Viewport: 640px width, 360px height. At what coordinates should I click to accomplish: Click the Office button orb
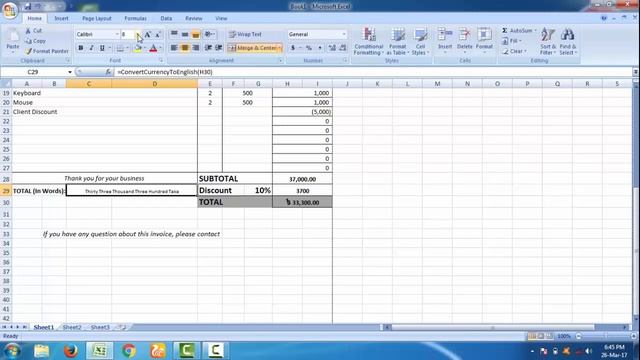[x=10, y=10]
